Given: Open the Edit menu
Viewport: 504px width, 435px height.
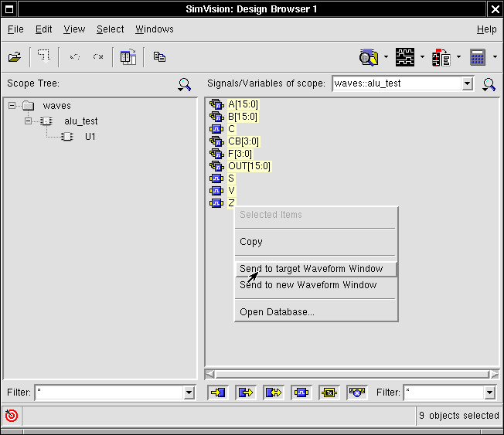Looking at the screenshot, I should click(x=43, y=29).
